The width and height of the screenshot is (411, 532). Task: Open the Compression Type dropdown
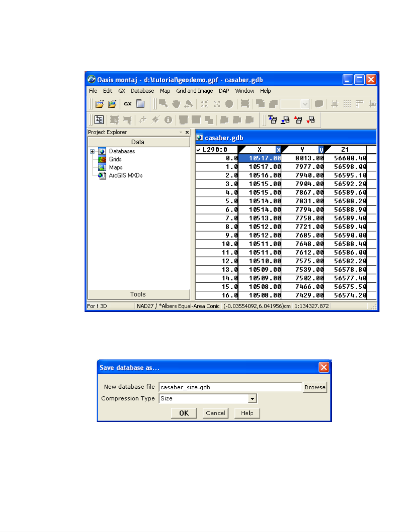pos(253,398)
